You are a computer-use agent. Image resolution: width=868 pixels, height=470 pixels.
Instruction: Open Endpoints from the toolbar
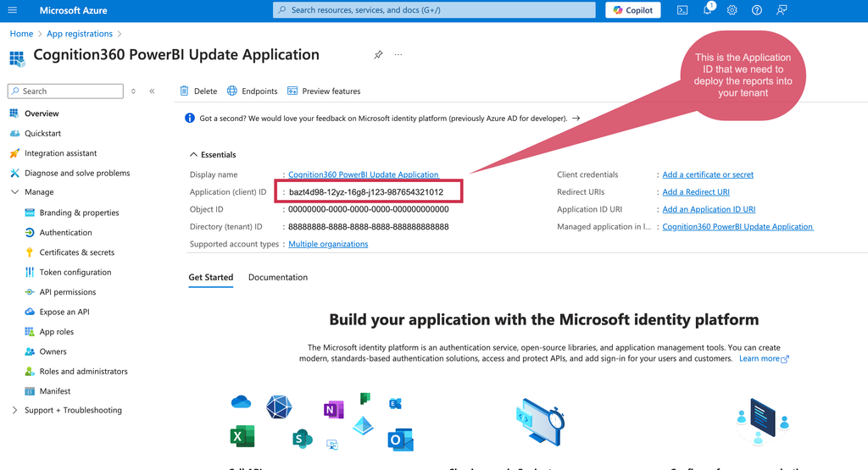[x=252, y=91]
